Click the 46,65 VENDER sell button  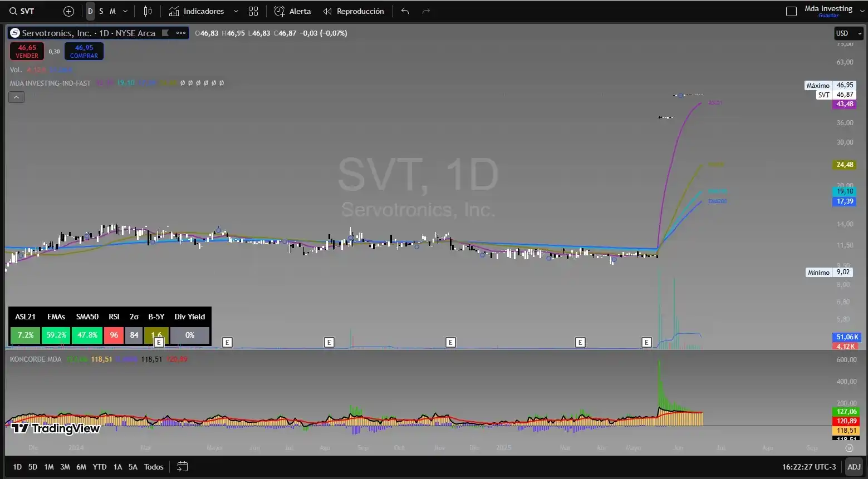27,51
